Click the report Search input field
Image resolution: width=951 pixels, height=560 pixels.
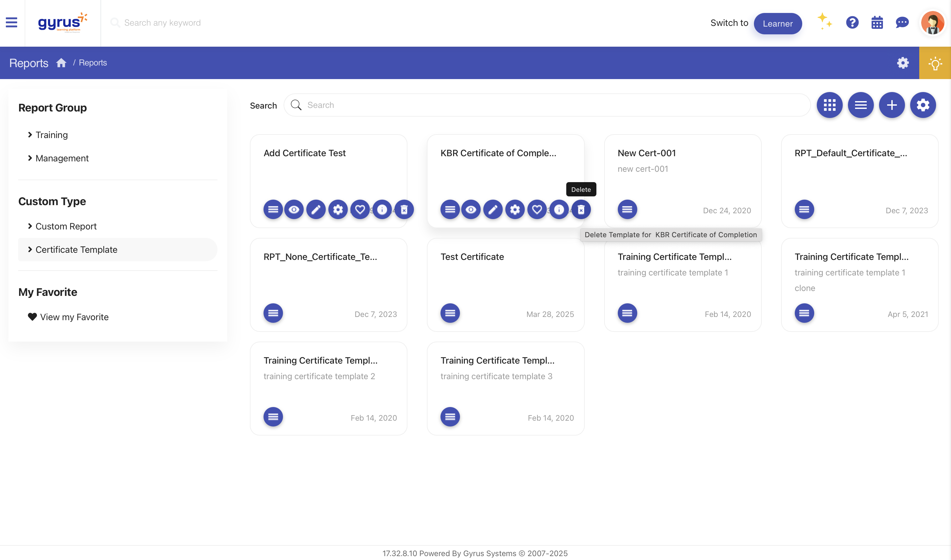(547, 105)
